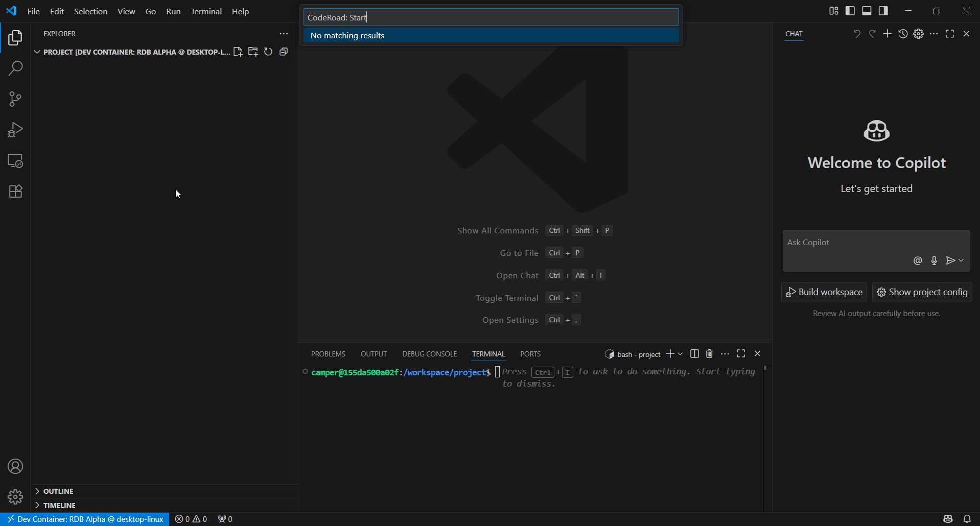Add a new terminal with plus icon
980x526 pixels.
[x=670, y=354]
